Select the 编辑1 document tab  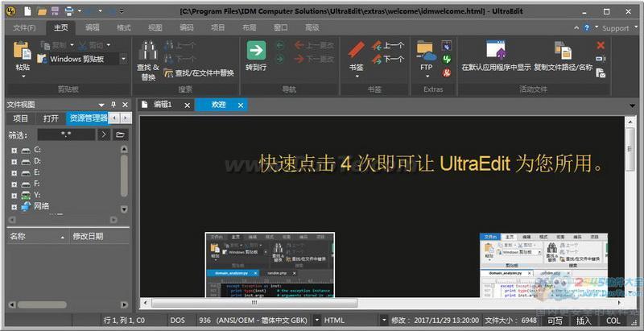click(x=163, y=105)
